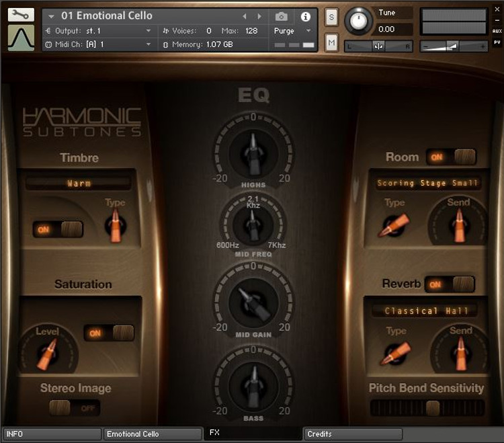The width and height of the screenshot is (504, 443).
Task: Click the Timbre Type knob
Action: click(116, 226)
